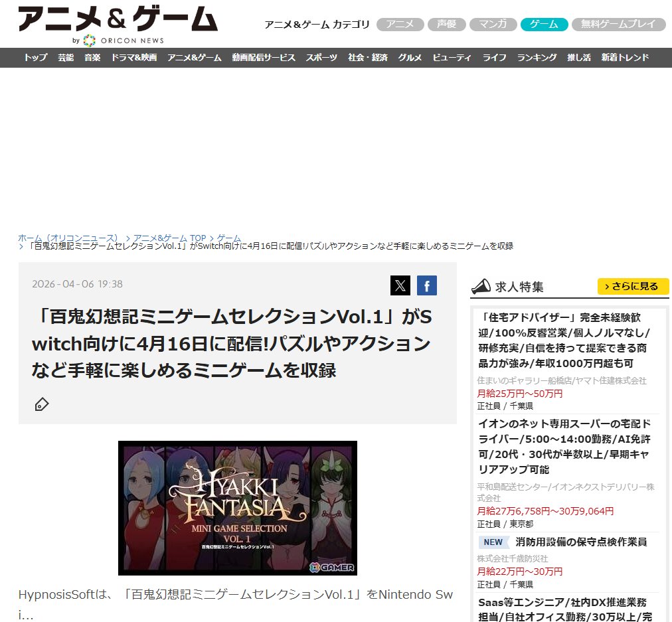Open 音楽 in the navigation bar

pos(92,57)
